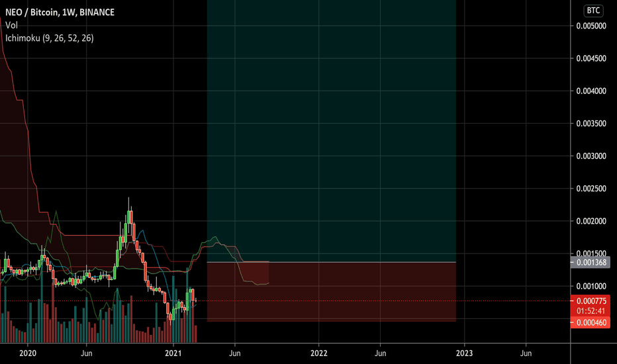
Task: Select the green long position profit zone
Action: [x=331, y=130]
